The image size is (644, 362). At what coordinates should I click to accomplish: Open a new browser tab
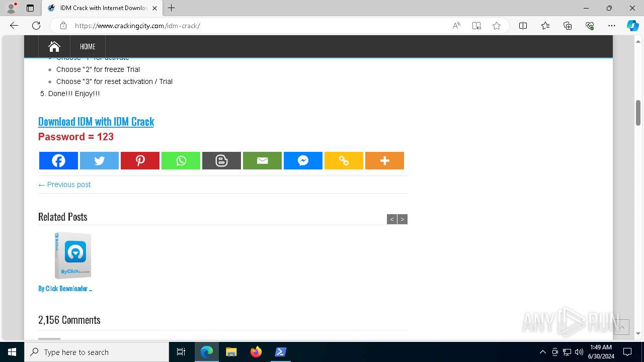tap(172, 8)
